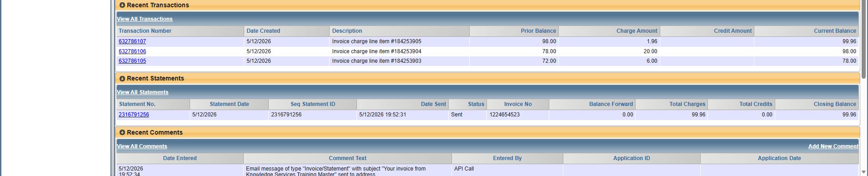This screenshot has height=176, width=868.
Task: Sort by Transaction Number column header
Action: coord(145,31)
